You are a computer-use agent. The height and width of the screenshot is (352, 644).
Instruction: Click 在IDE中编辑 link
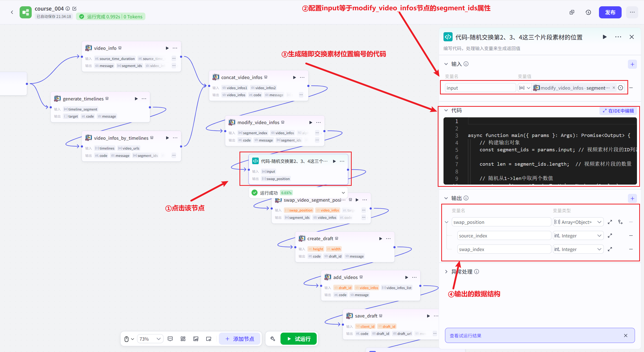coord(618,111)
